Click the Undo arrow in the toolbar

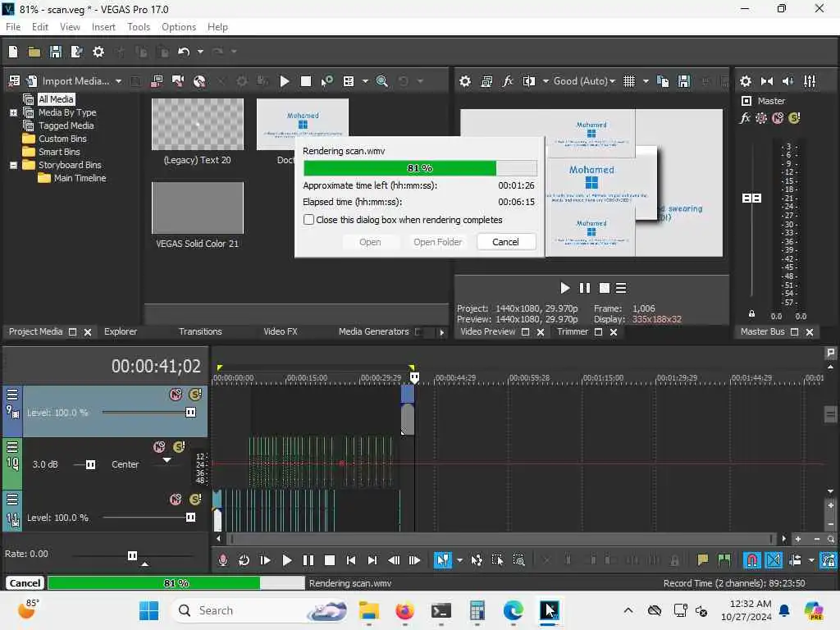coord(184,52)
